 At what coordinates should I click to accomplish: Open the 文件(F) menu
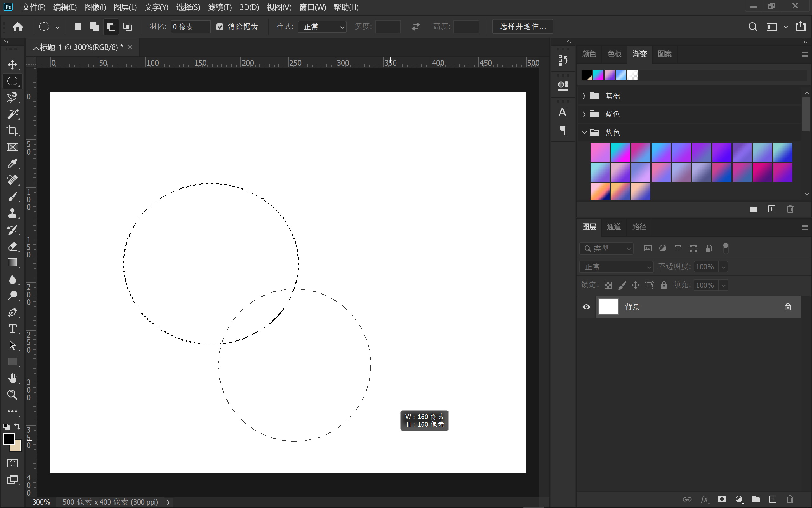click(34, 7)
